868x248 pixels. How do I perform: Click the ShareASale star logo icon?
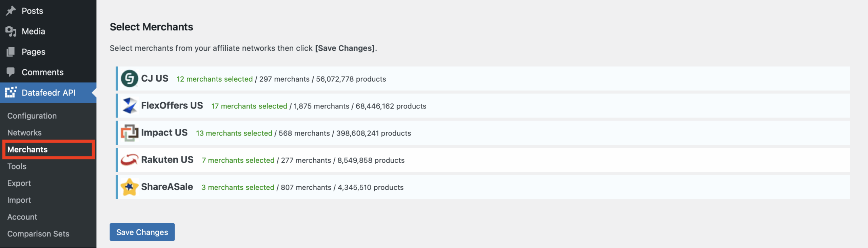click(x=129, y=187)
